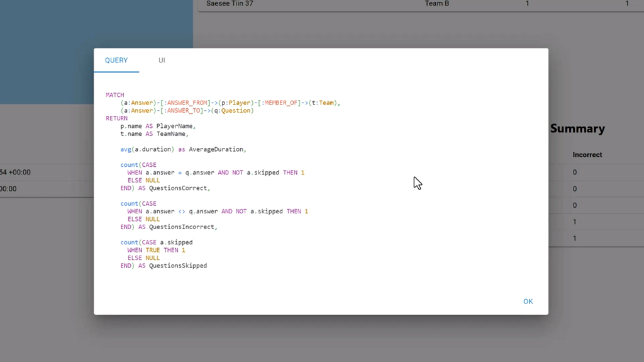Image resolution: width=644 pixels, height=362 pixels.
Task: Click the 'END) AS QuestionsIncorrect' line
Action: (169, 227)
